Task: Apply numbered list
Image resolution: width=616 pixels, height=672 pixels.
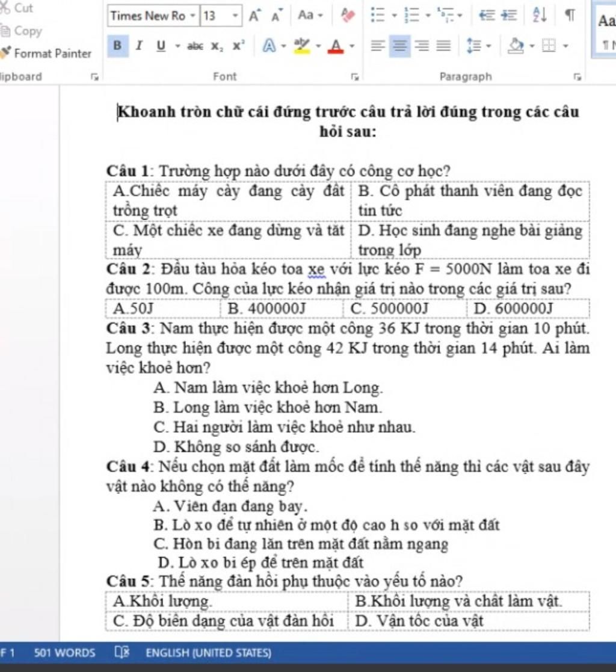Action: pyautogui.click(x=411, y=16)
